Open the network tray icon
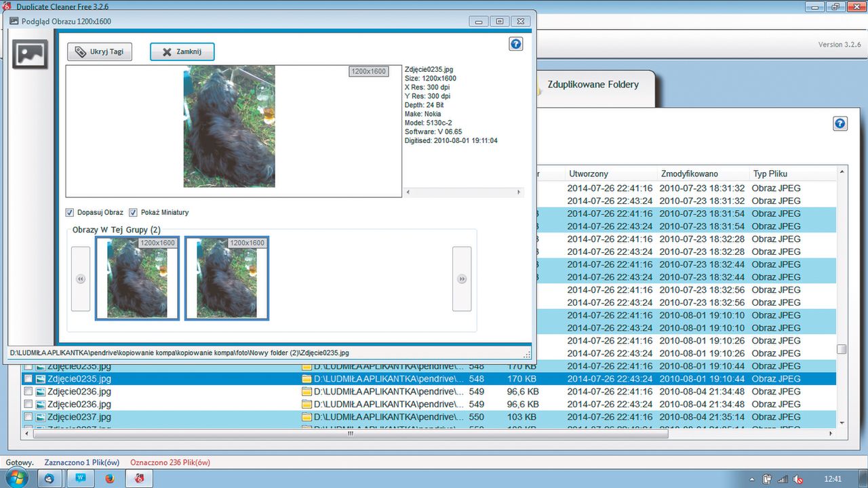The height and width of the screenshot is (488, 868). coord(783,479)
